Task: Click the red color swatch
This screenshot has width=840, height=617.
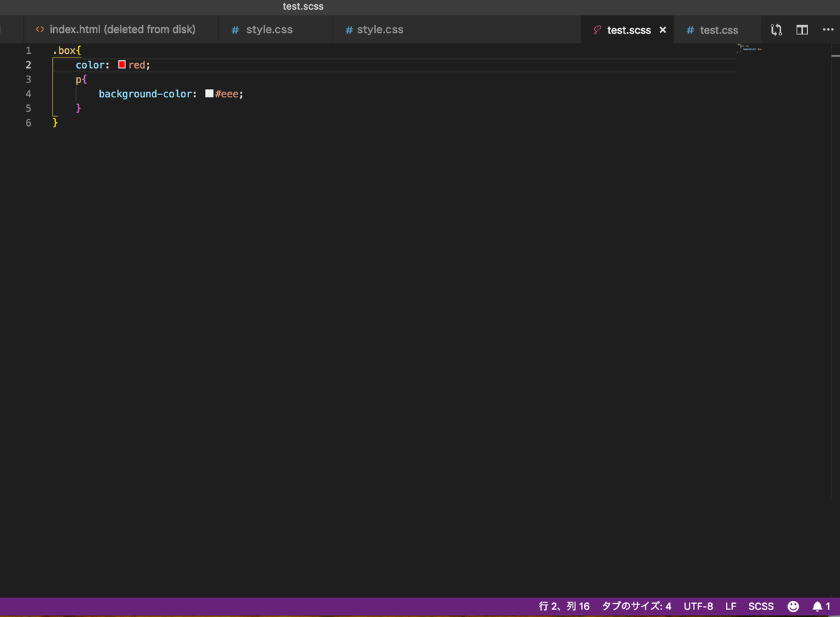Action: point(122,64)
